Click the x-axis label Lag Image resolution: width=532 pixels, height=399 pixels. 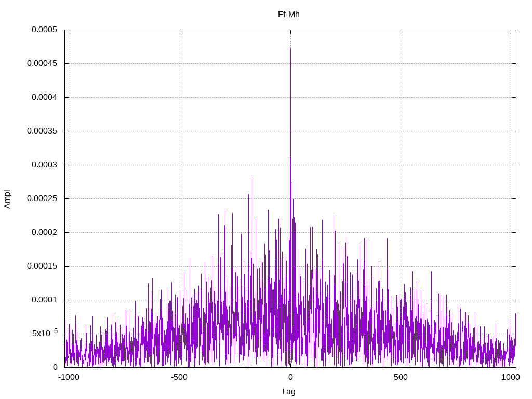click(x=288, y=392)
